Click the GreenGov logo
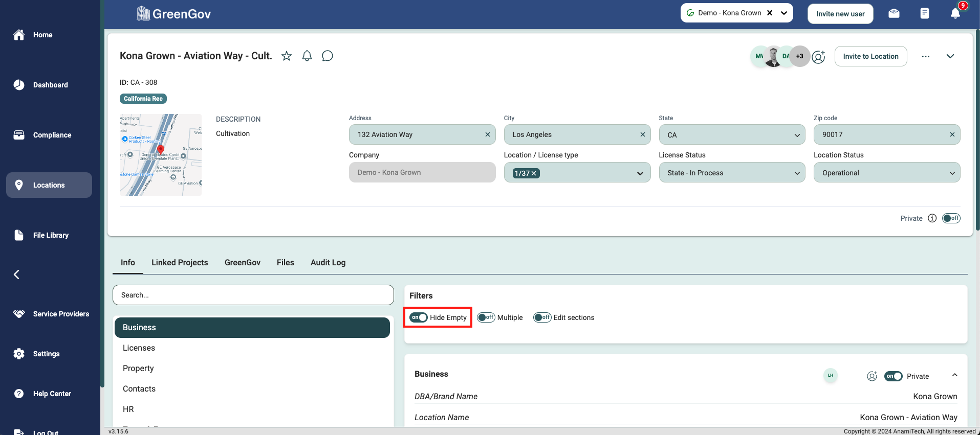980x435 pixels. (x=174, y=14)
